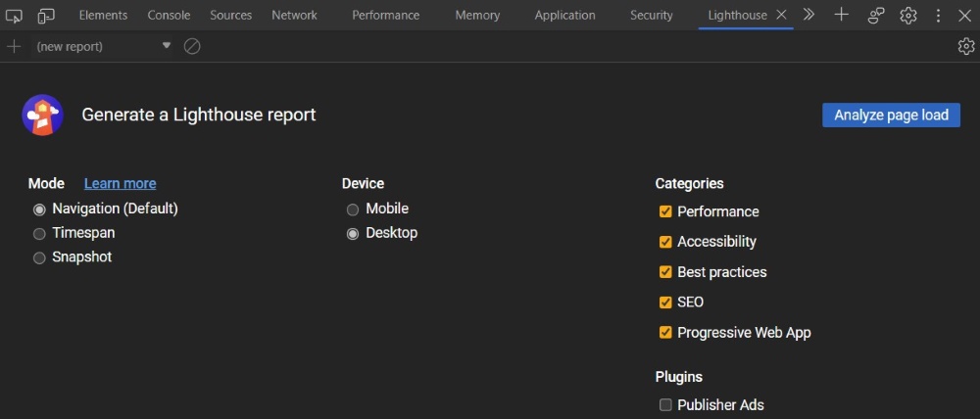This screenshot has width=980, height=419.
Task: Open the three-dot customize DevTools menu
Action: [x=938, y=16]
